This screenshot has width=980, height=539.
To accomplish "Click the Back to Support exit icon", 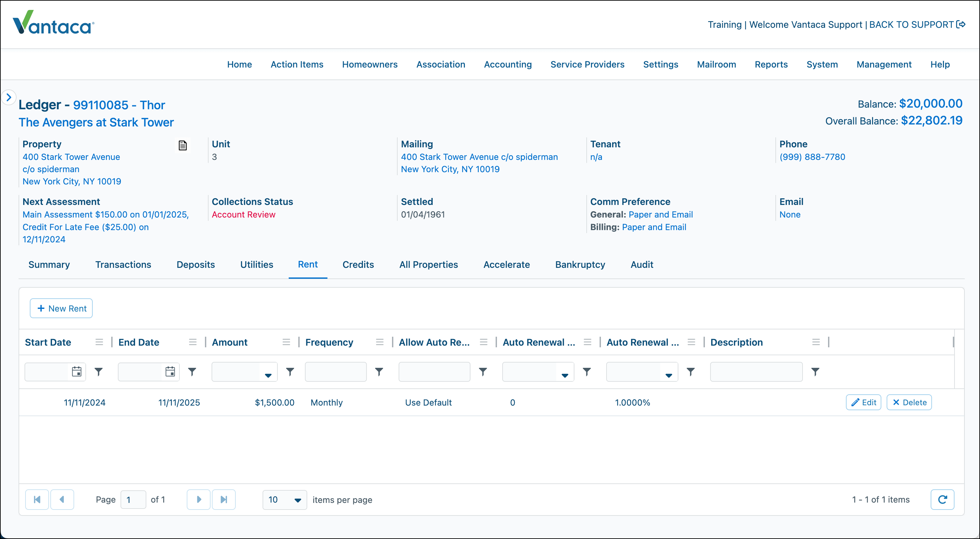I will click(961, 25).
